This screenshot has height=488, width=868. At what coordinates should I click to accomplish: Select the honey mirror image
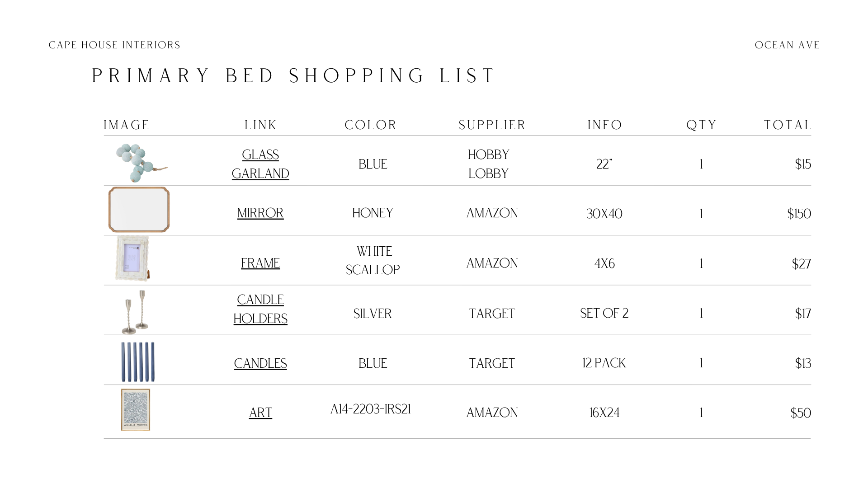(x=139, y=210)
